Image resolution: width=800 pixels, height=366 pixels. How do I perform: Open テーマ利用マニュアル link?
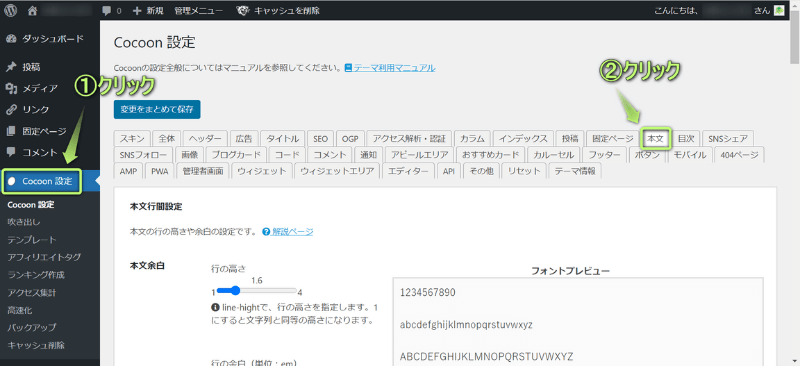pyautogui.click(x=390, y=68)
